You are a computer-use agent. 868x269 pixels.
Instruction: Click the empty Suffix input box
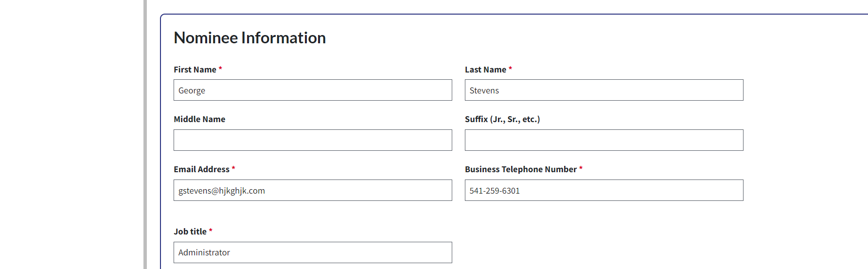[604, 140]
